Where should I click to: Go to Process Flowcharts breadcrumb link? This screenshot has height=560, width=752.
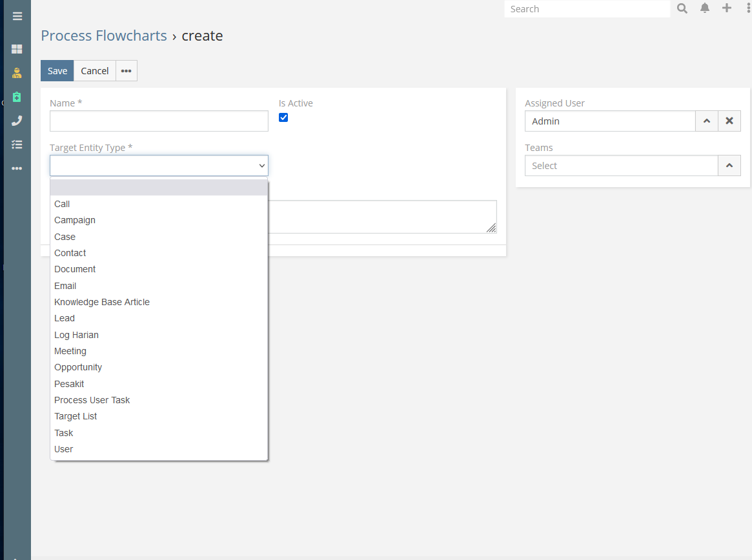pos(104,35)
